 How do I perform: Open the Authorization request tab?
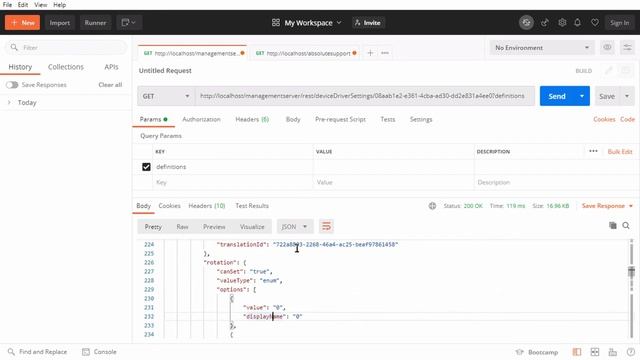(x=201, y=119)
